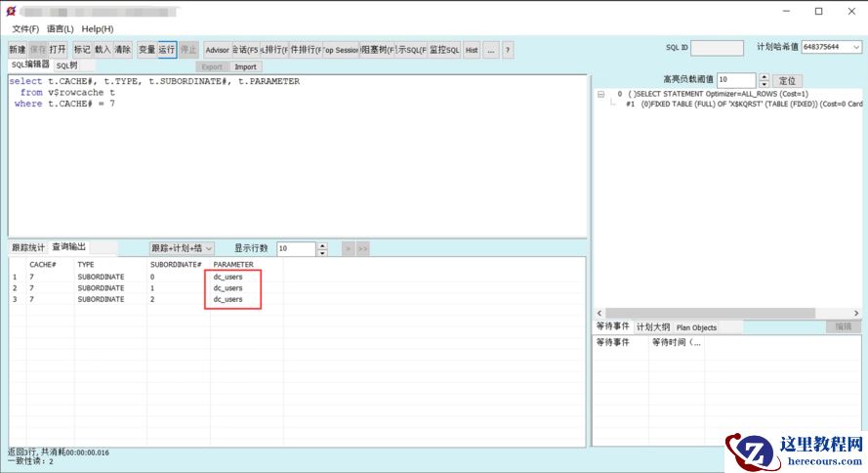Open the 监控SQL monitor
Viewport: 868px width, 473px height.
point(444,50)
